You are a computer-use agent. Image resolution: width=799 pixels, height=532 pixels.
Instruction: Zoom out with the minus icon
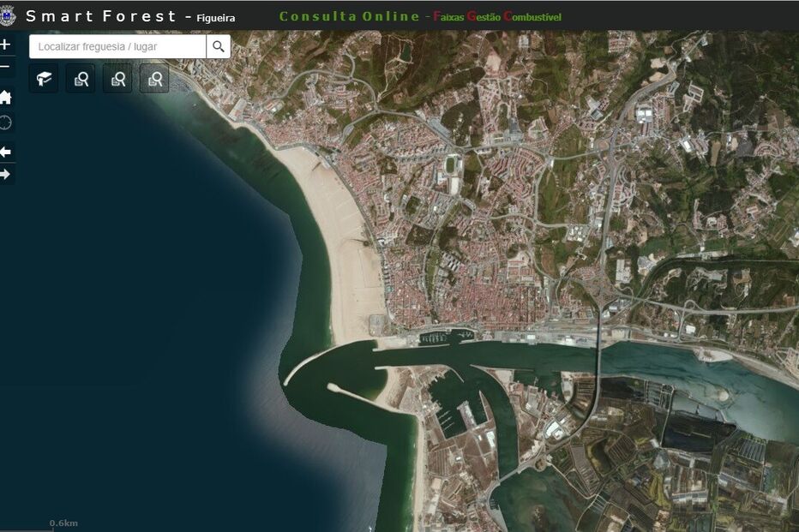[x=6, y=65]
